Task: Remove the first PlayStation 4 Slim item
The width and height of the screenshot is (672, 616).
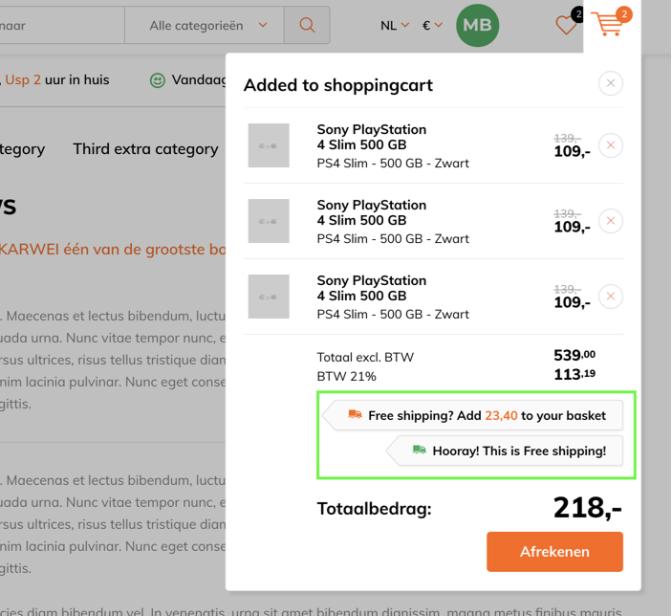Action: (611, 145)
